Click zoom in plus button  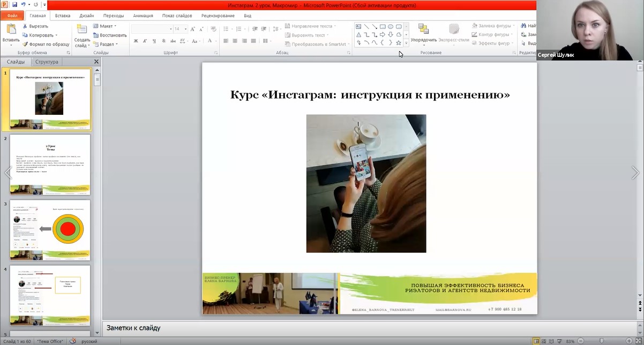(629, 341)
